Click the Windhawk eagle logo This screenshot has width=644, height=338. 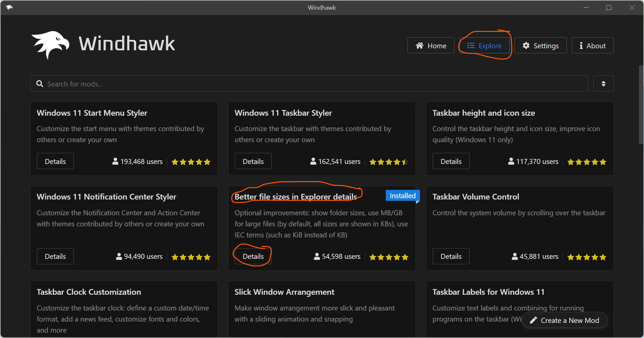coord(50,45)
